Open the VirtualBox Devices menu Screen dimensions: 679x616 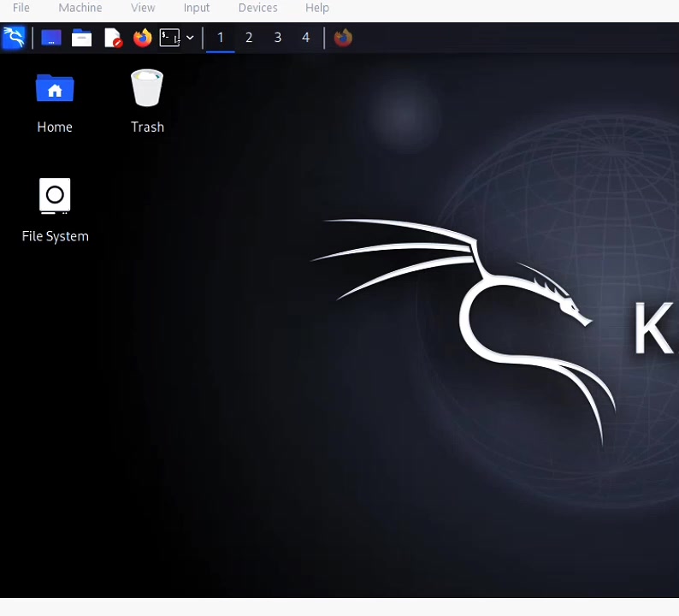pyautogui.click(x=258, y=8)
